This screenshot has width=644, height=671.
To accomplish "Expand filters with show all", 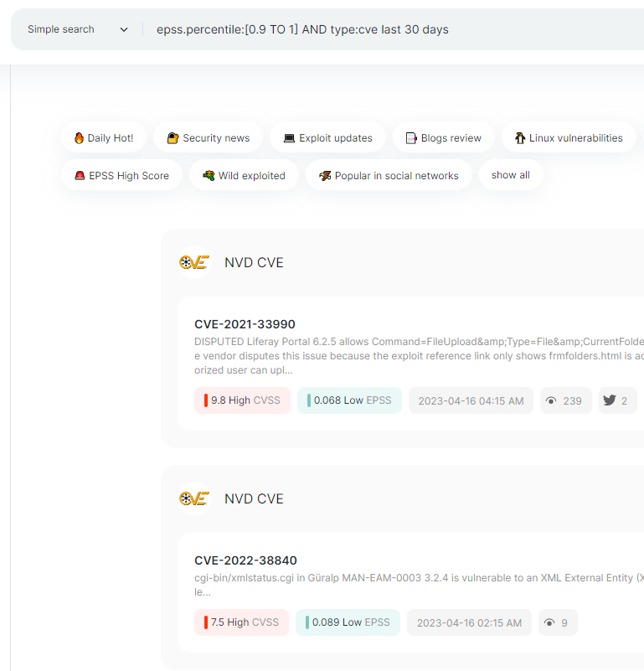I will pyautogui.click(x=510, y=175).
